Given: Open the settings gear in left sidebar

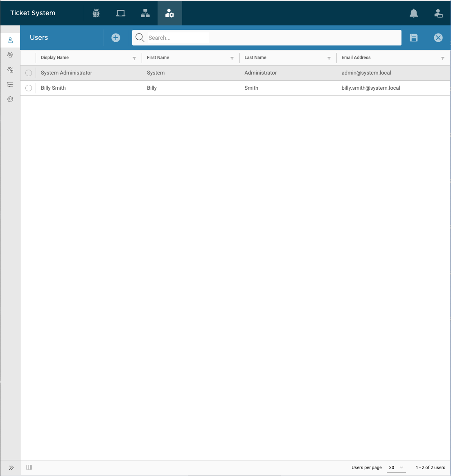Looking at the screenshot, I should click(10, 99).
